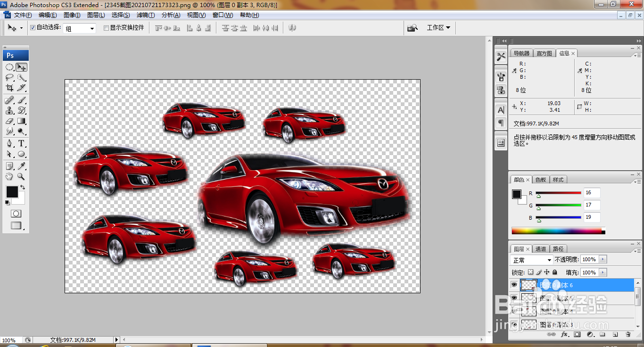Viewport: 644px width, 347px height.
Task: Select the Elliptical Marquee tool
Action: pyautogui.click(x=9, y=67)
